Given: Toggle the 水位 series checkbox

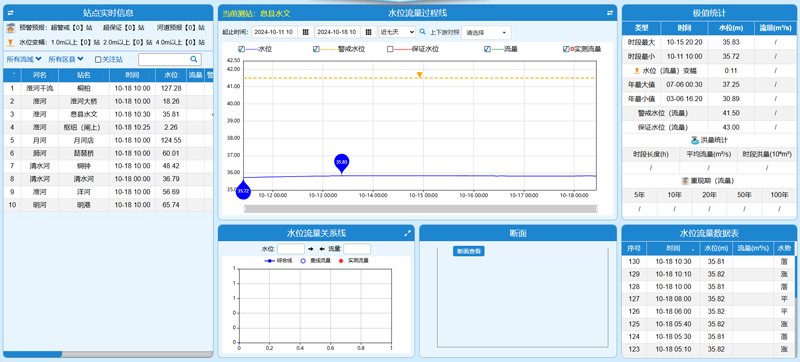Looking at the screenshot, I should tap(242, 49).
